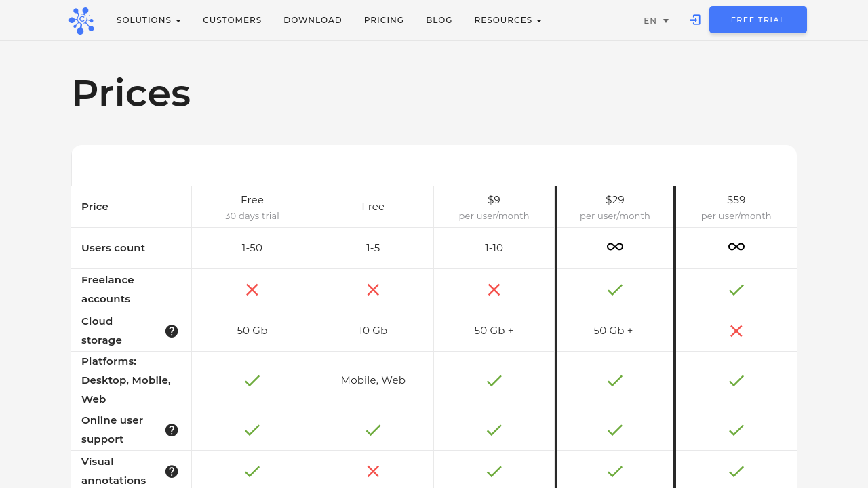Viewport: 868px width, 488px height.
Task: Click red cross for Freelance accounts in $9 column
Action: (x=494, y=289)
